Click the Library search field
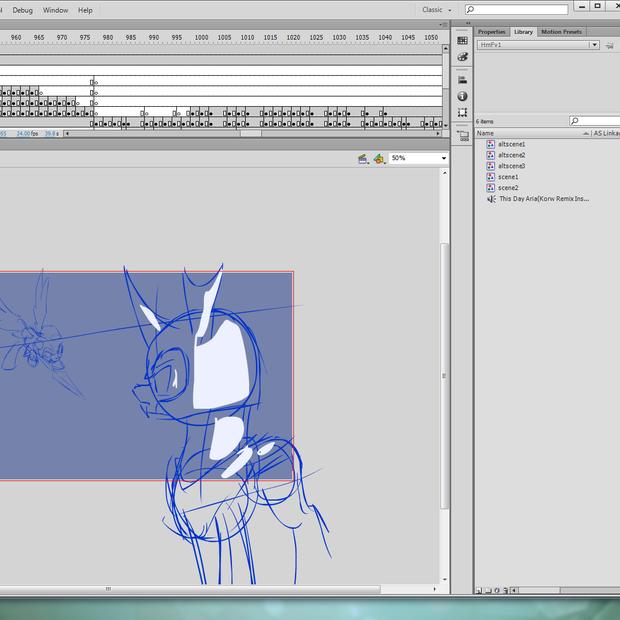620x620 pixels. (x=595, y=121)
